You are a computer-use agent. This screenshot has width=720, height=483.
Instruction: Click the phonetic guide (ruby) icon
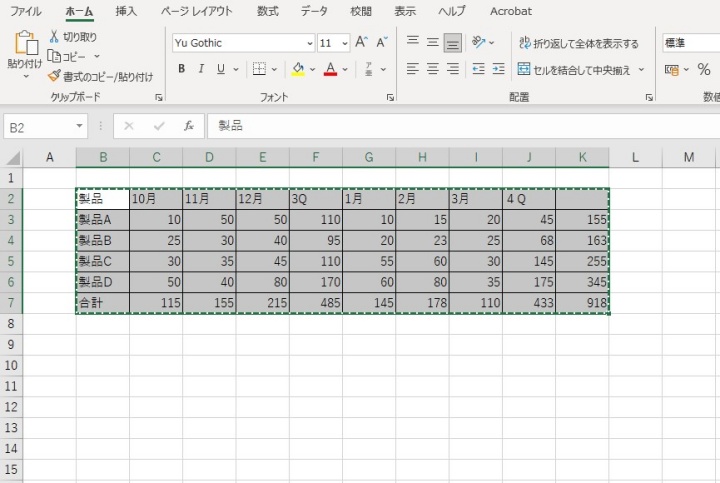point(368,69)
